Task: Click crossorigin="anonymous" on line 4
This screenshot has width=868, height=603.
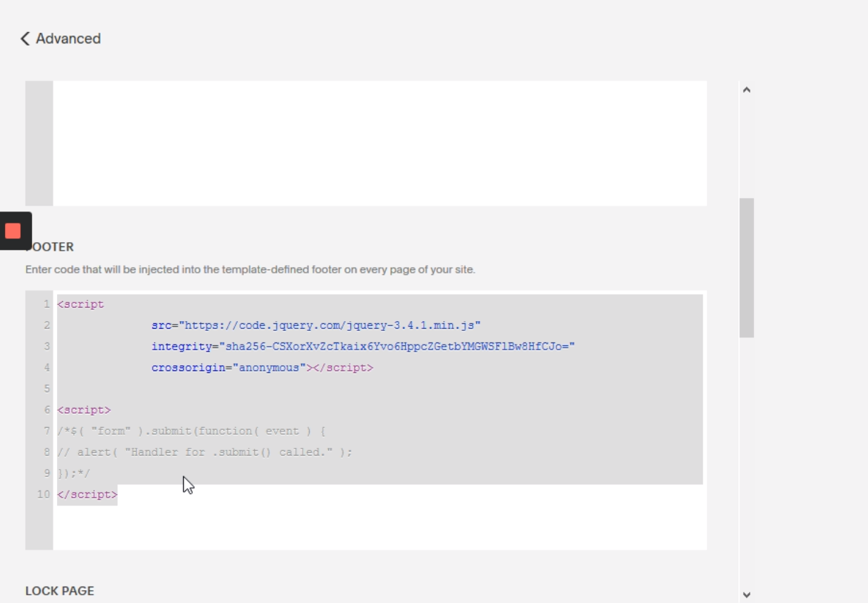Action: pyautogui.click(x=229, y=368)
